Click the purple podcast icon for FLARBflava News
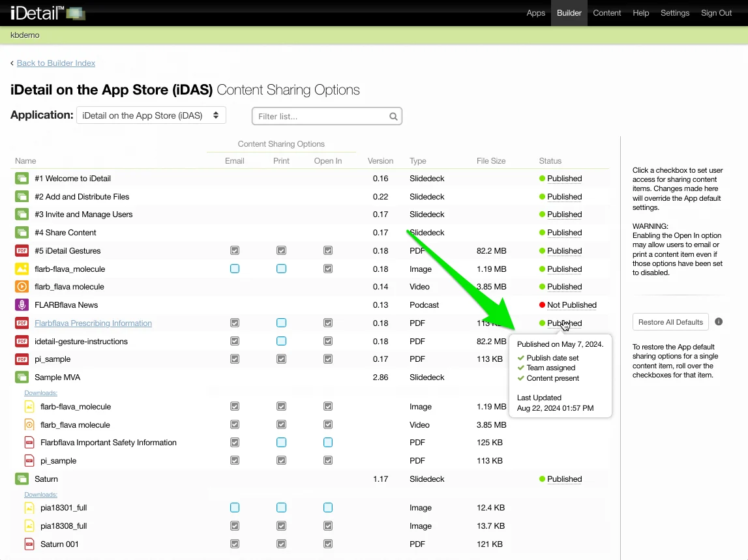The width and height of the screenshot is (748, 560). point(22,305)
